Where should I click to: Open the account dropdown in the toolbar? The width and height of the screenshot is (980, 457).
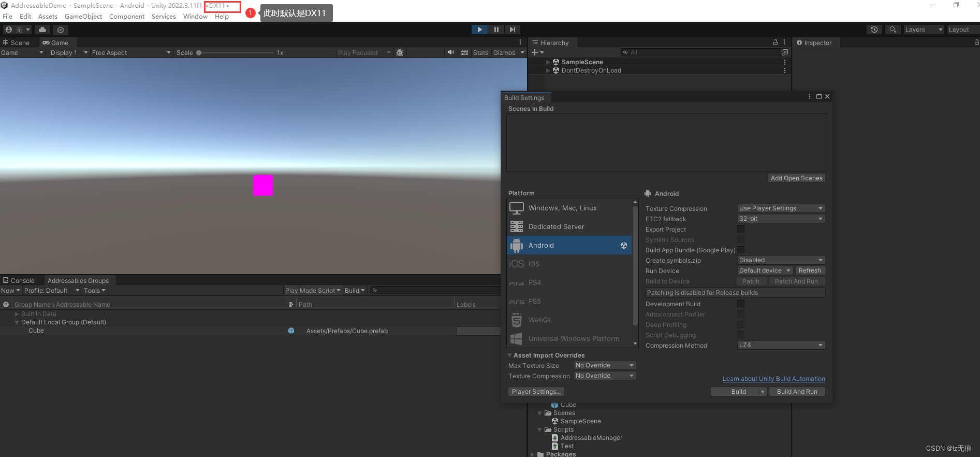[18, 30]
